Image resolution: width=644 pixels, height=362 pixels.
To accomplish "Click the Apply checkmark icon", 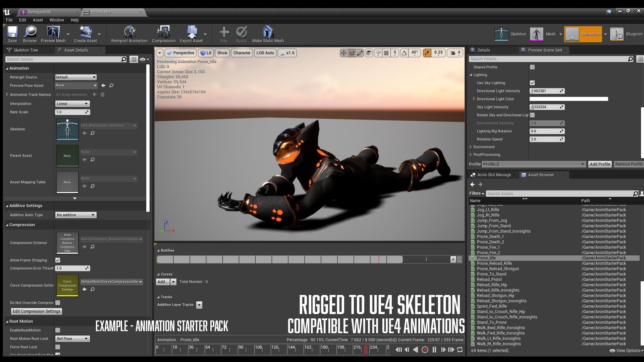I will pos(241,34).
